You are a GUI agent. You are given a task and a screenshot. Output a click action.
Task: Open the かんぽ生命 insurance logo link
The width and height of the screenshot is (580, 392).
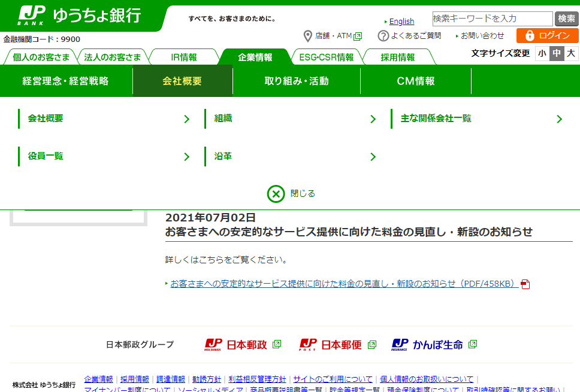coord(427,345)
